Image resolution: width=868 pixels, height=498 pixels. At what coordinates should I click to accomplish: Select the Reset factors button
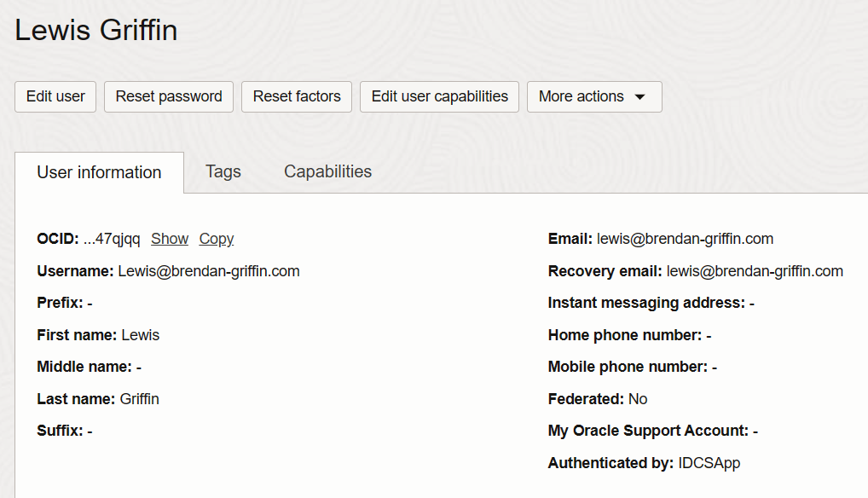297,96
